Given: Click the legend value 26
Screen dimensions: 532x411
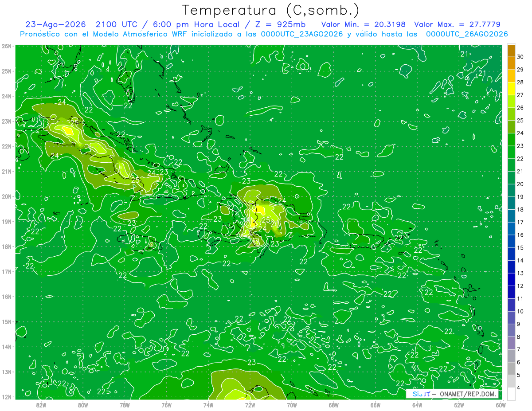Looking at the screenshot, I should point(520,107).
